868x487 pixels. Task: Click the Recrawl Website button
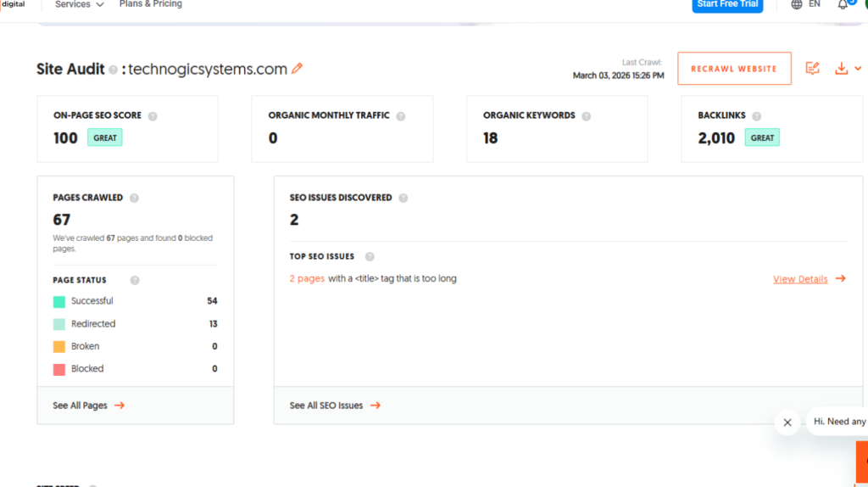point(734,69)
